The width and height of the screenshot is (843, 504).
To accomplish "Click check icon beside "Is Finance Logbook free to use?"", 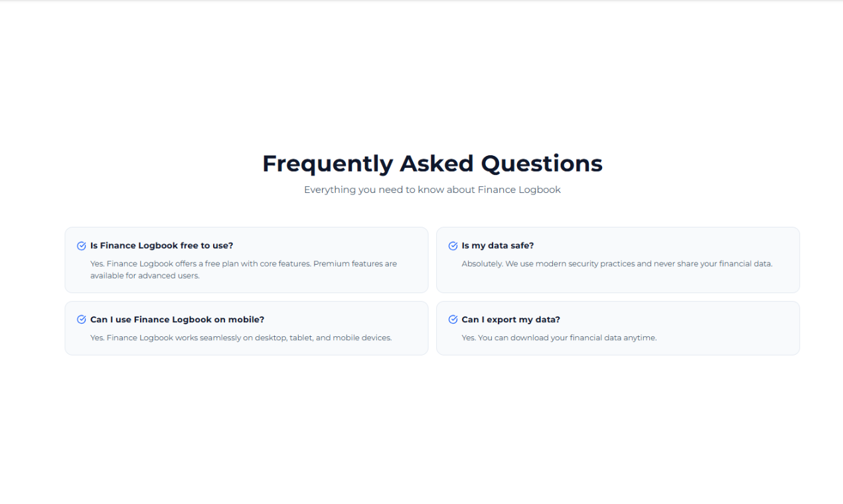I will (82, 246).
